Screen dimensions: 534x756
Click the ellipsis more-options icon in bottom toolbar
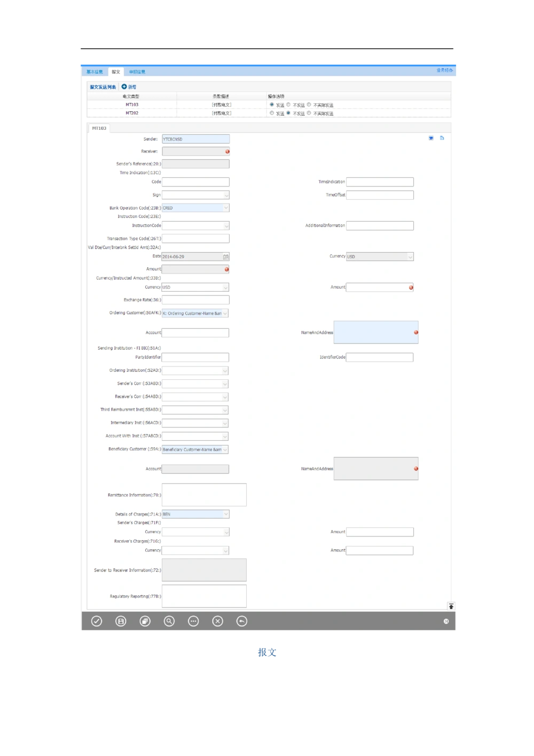coord(193,621)
